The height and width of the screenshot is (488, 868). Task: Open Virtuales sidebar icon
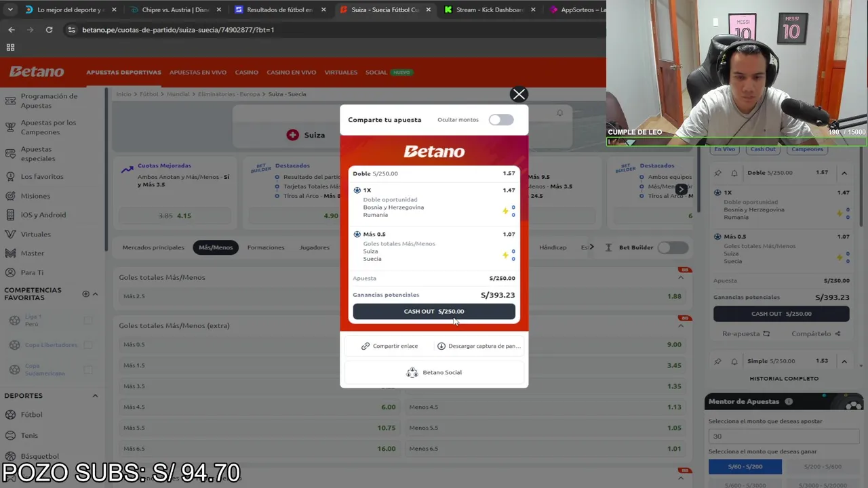coord(10,234)
